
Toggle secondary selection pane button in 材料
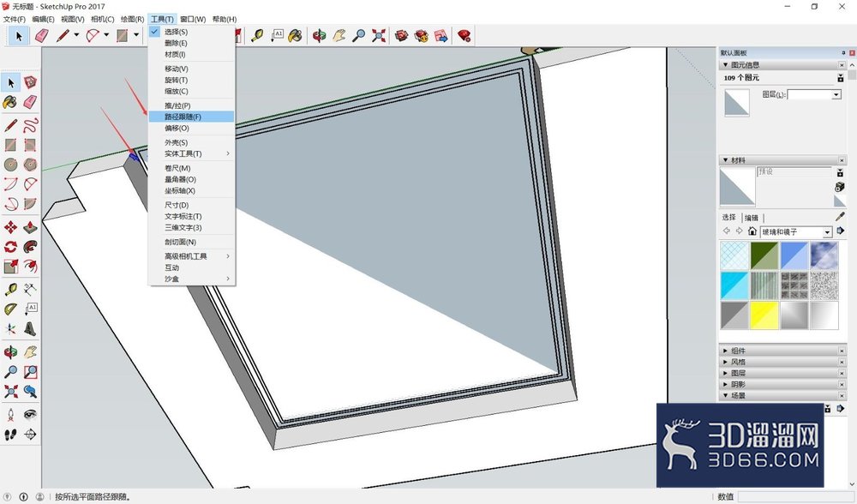coord(840,172)
